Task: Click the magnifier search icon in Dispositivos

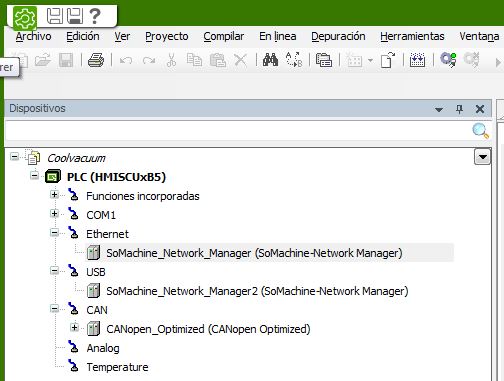Action: [x=480, y=131]
